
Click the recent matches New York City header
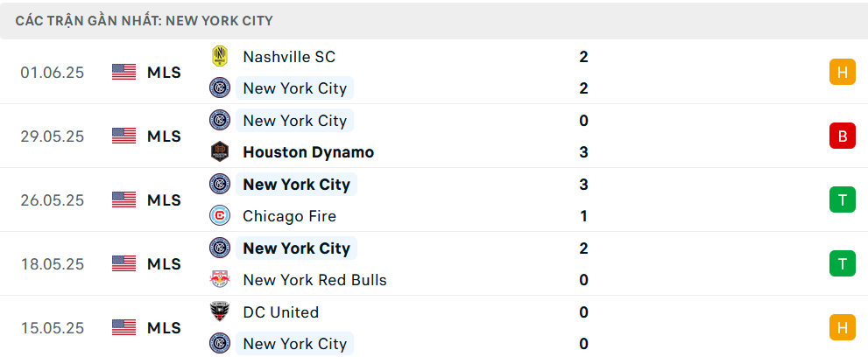144,21
